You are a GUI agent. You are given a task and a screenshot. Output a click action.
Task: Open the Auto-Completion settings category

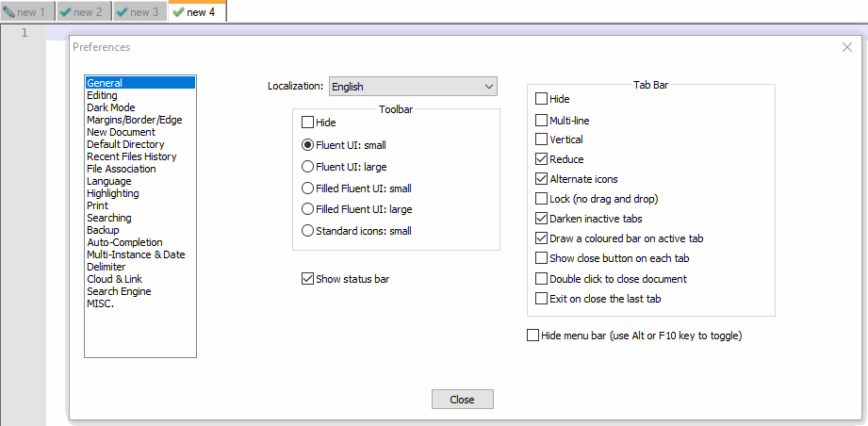point(124,242)
